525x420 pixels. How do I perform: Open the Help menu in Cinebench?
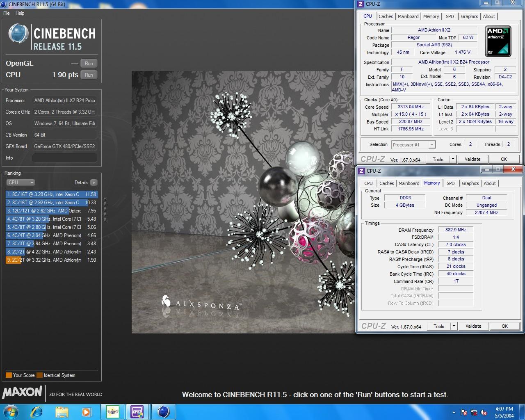20,13
